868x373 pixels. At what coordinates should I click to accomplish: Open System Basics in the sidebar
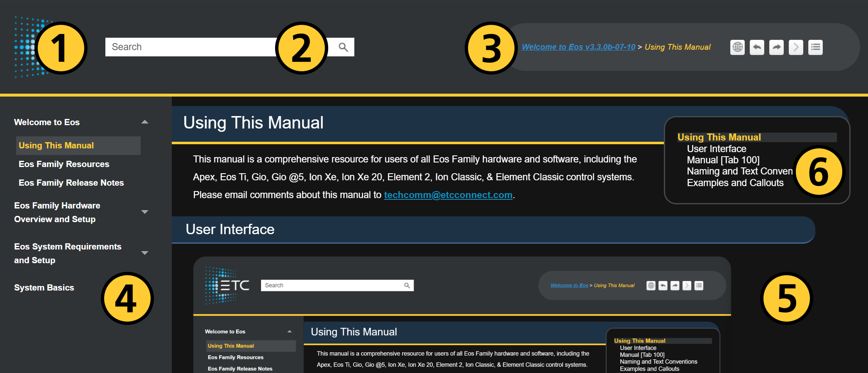point(44,288)
